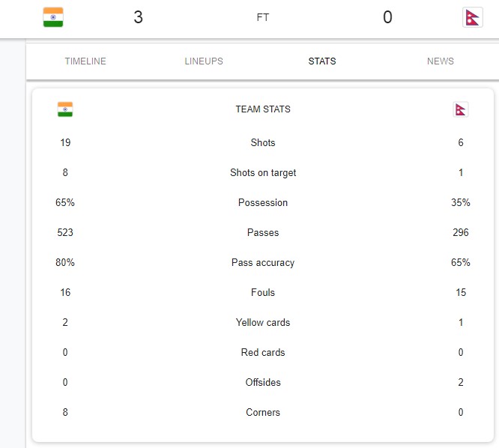Click the Shots stat label

(263, 142)
